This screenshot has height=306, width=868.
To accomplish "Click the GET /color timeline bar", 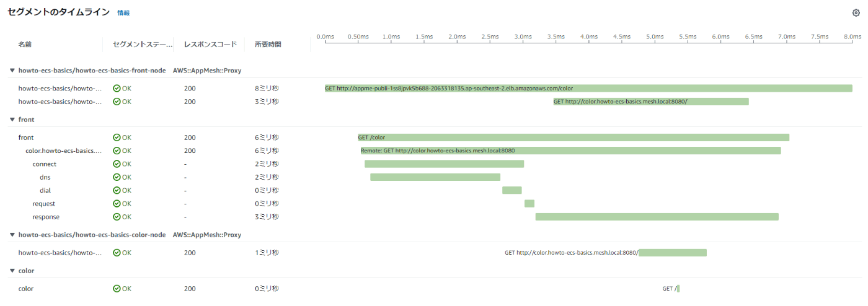I will pos(573,138).
